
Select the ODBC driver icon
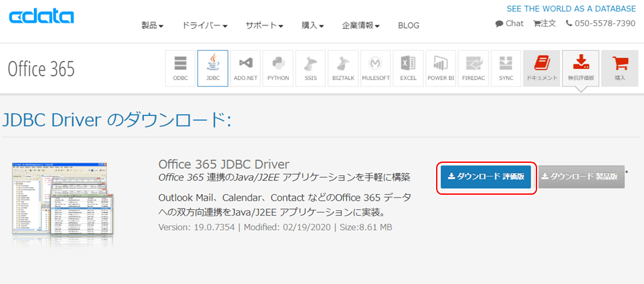(x=181, y=68)
